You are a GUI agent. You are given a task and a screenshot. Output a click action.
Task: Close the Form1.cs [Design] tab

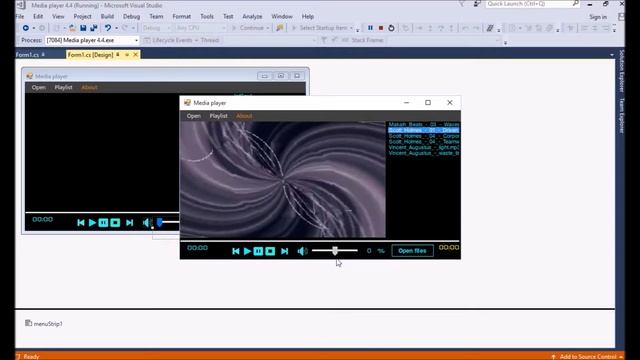click(136, 55)
